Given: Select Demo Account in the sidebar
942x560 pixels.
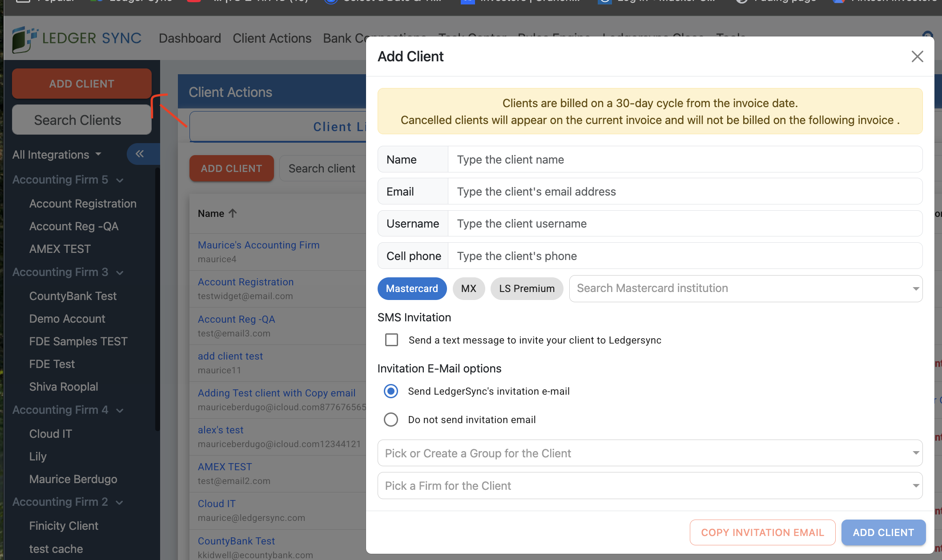Looking at the screenshot, I should (67, 319).
